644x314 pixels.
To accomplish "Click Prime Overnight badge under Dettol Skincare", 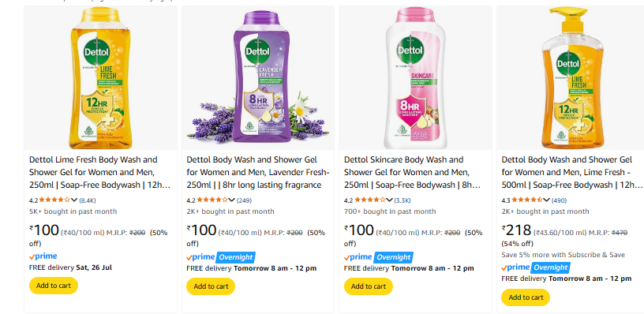I will 378,257.
